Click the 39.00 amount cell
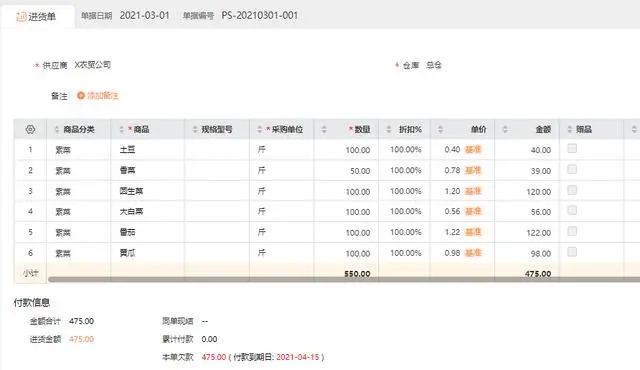This screenshot has height=370, width=640. (x=527, y=171)
